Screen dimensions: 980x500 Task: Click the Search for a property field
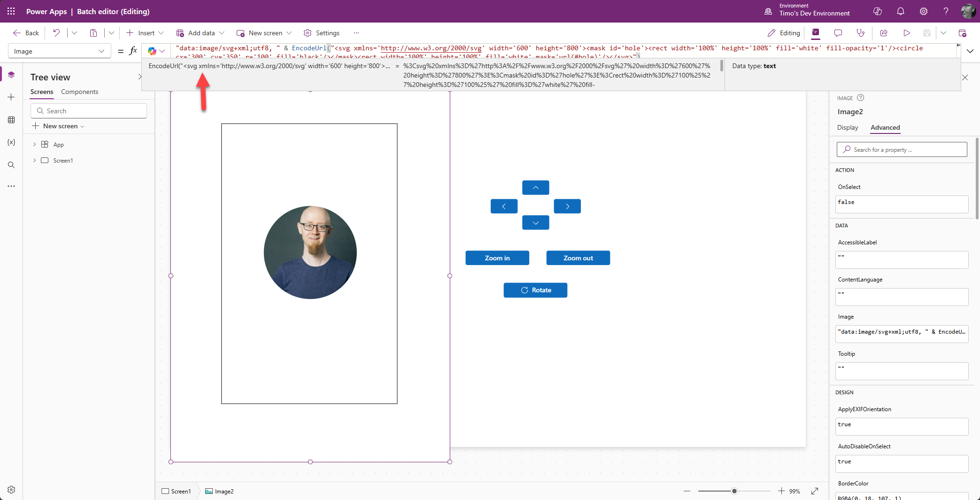coord(902,150)
